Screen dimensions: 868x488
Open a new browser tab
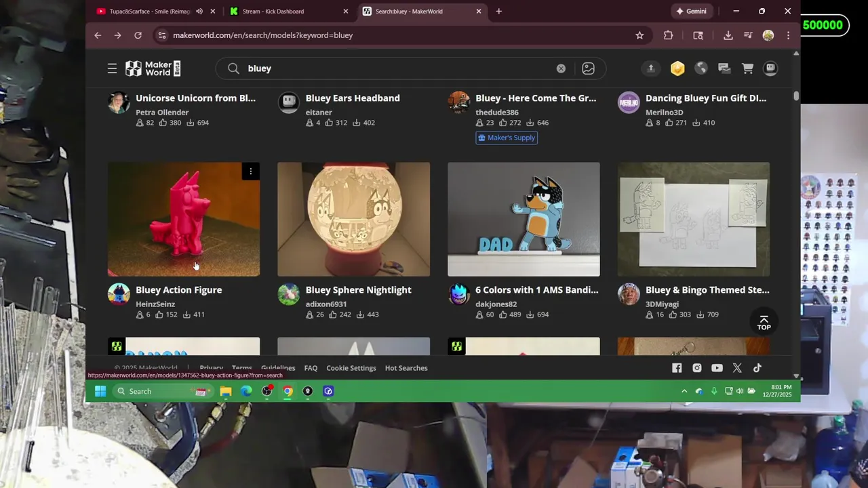click(499, 12)
